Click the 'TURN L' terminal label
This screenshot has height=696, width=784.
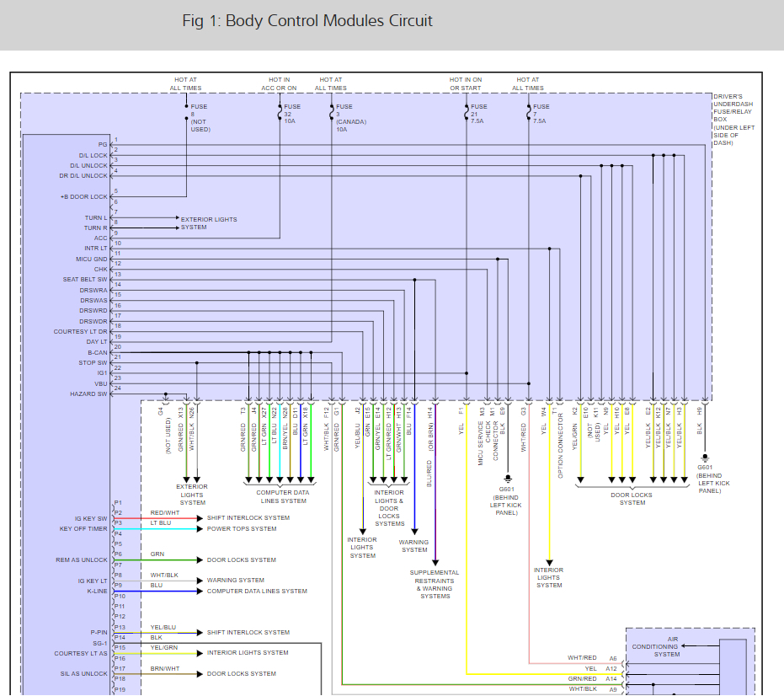point(96,217)
